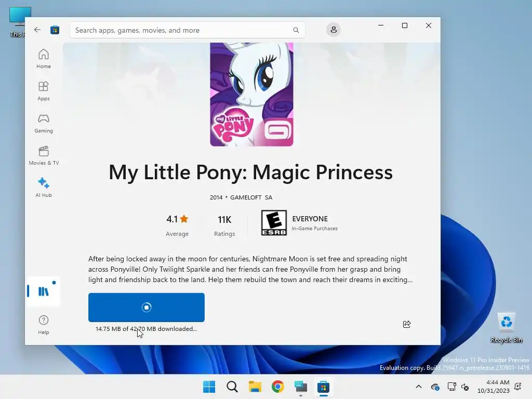Open taskbar Search
The image size is (532, 399).
coord(232,387)
